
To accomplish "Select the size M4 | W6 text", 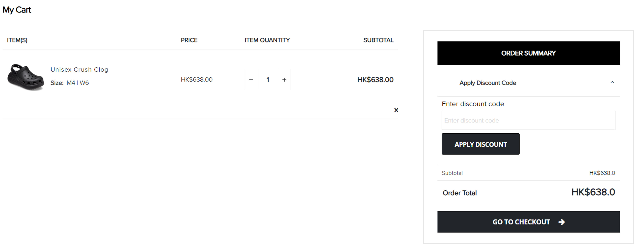I will click(77, 83).
